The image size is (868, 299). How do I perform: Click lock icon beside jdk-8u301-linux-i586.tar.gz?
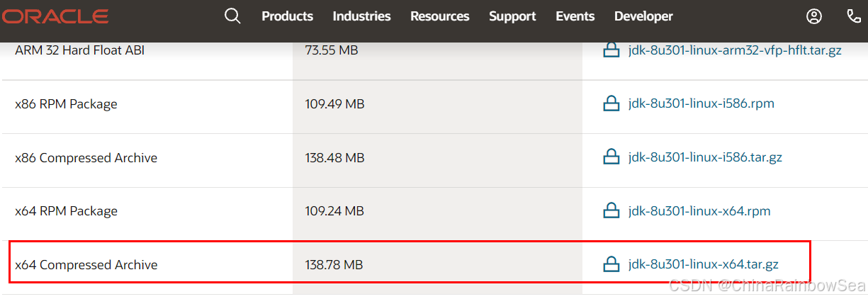point(611,157)
